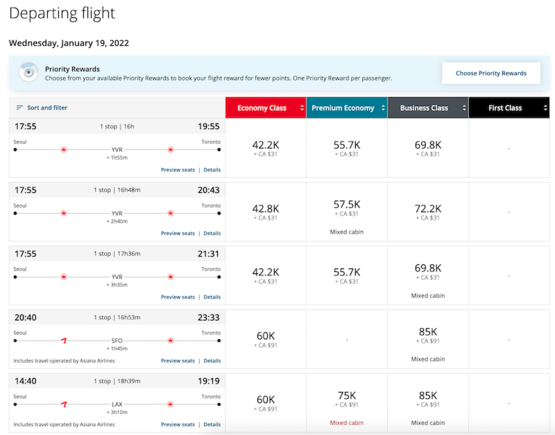
Task: Click YVR stopover with 2h40m layover
Action: pos(117,213)
